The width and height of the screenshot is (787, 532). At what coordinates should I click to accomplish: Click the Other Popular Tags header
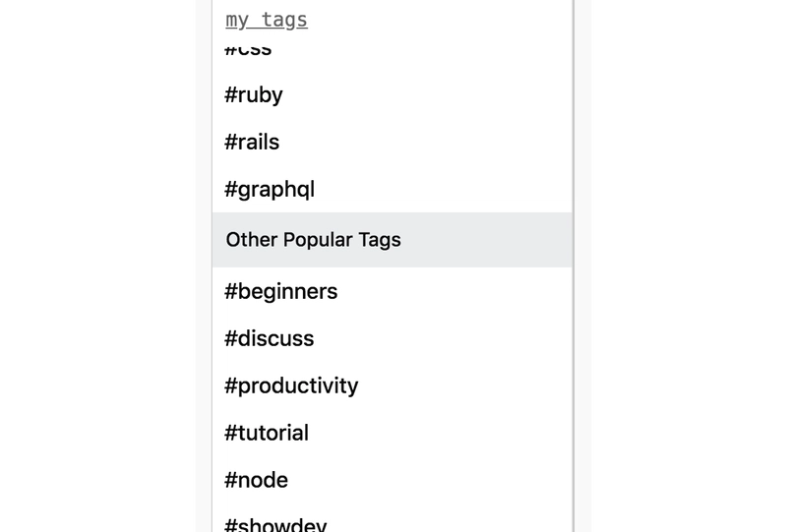(392, 240)
